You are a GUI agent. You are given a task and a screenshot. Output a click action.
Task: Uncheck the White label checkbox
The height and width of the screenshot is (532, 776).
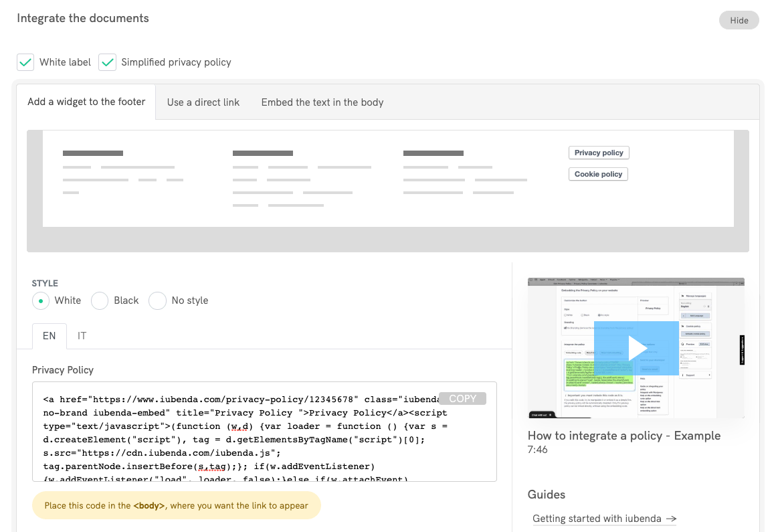[25, 62]
